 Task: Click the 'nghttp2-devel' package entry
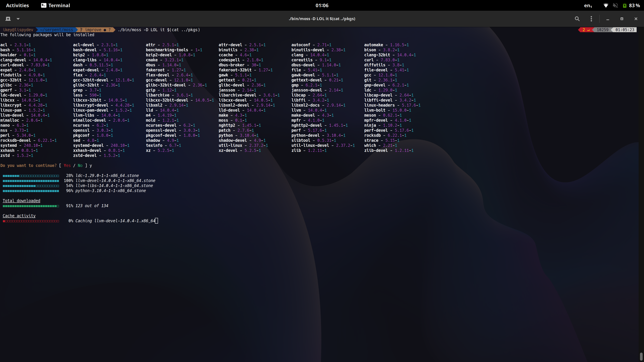(x=319, y=125)
